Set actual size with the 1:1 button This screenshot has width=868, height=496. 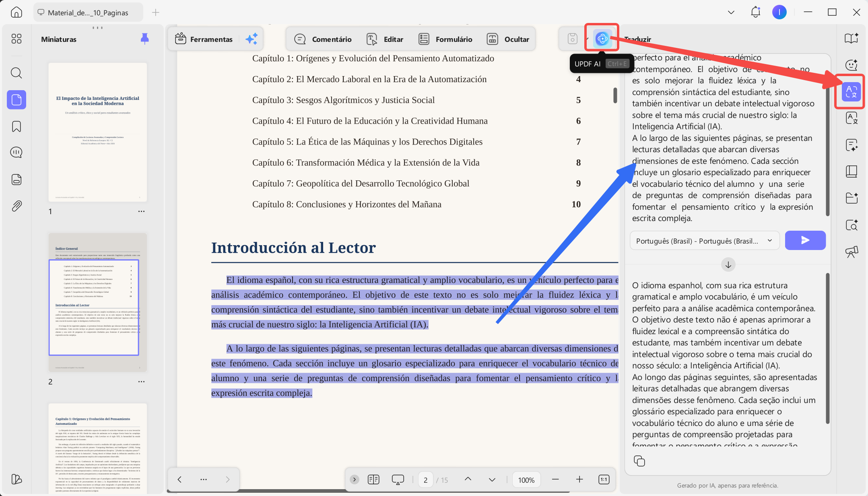pos(604,479)
